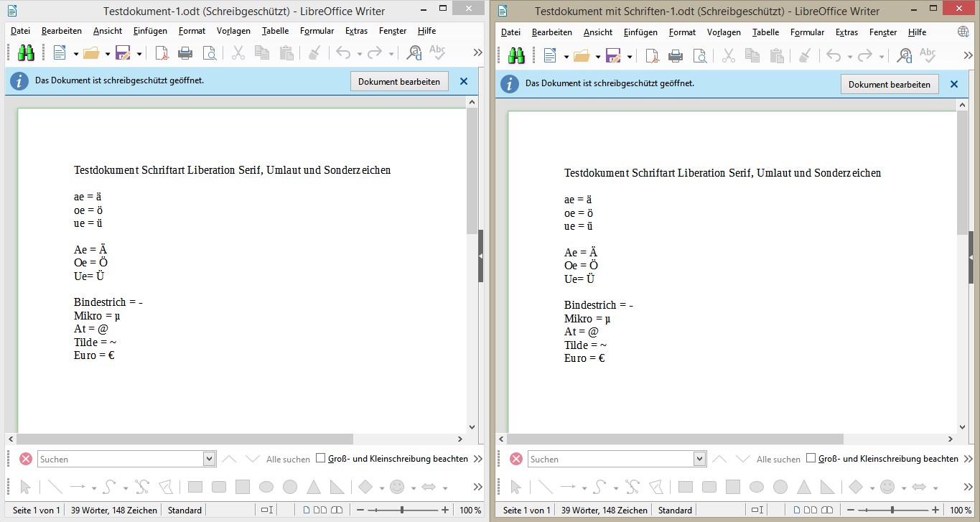The height and width of the screenshot is (522, 980).
Task: Select polygon tool in Schriften-1 window
Action: pos(656,487)
